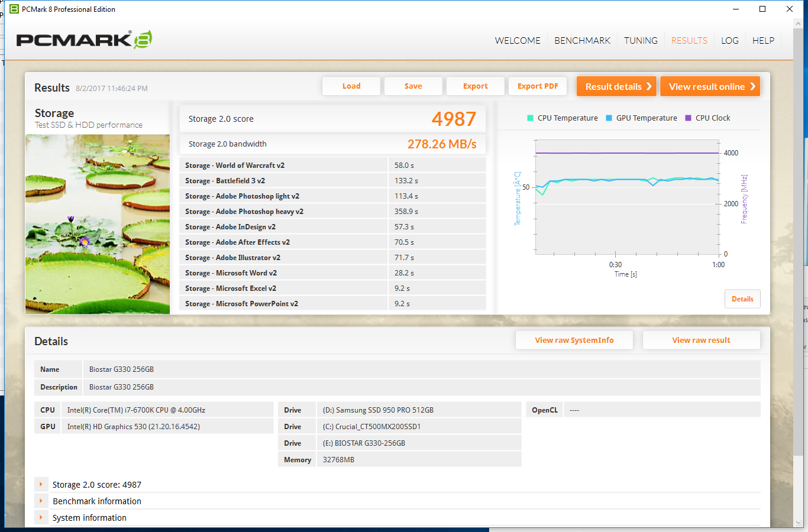Click the CPU Temperature legend swatch
This screenshot has height=532, width=808.
[530, 118]
